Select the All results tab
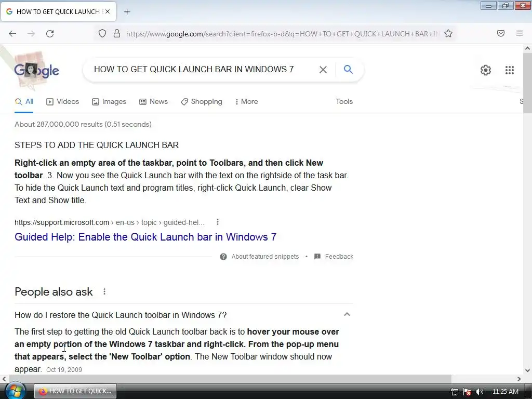This screenshot has height=399, width=532. tap(24, 101)
